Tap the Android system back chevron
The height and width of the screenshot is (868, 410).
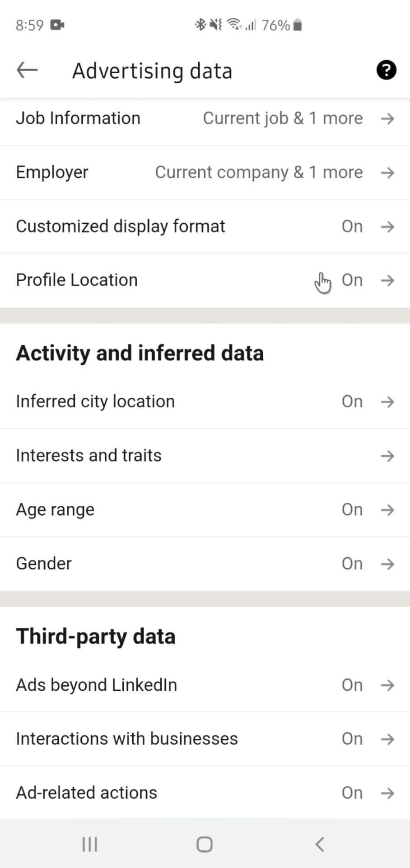coord(320,844)
